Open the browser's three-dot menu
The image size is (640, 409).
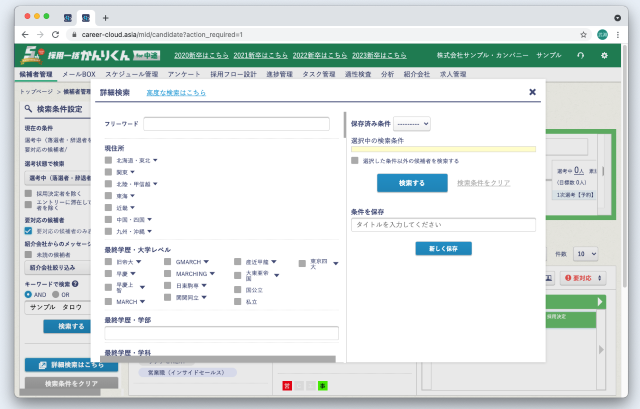point(617,34)
